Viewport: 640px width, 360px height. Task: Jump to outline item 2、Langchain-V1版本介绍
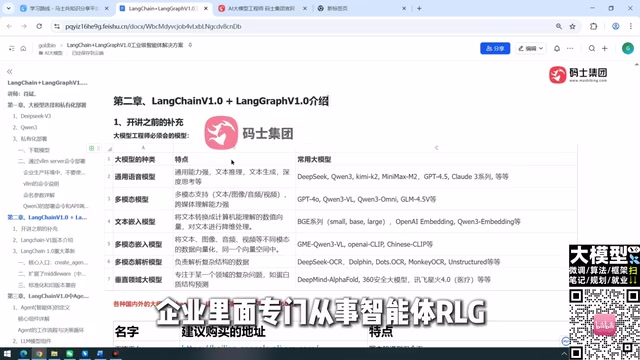[43, 240]
